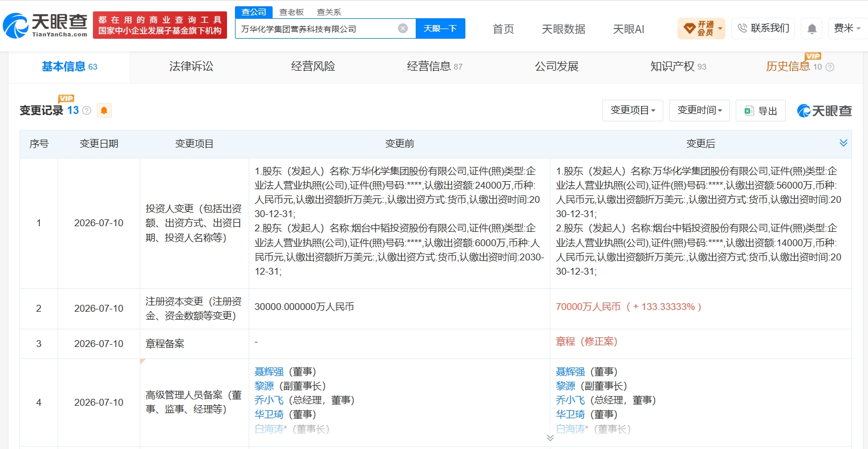The image size is (868, 449).
Task: Click the 变更日期 column header
Action: click(x=99, y=144)
